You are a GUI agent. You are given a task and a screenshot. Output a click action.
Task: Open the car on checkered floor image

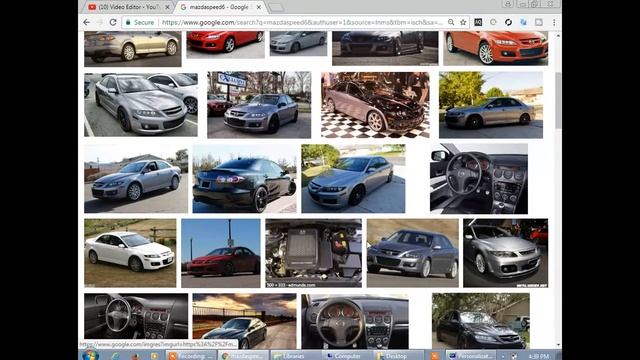coord(375,105)
